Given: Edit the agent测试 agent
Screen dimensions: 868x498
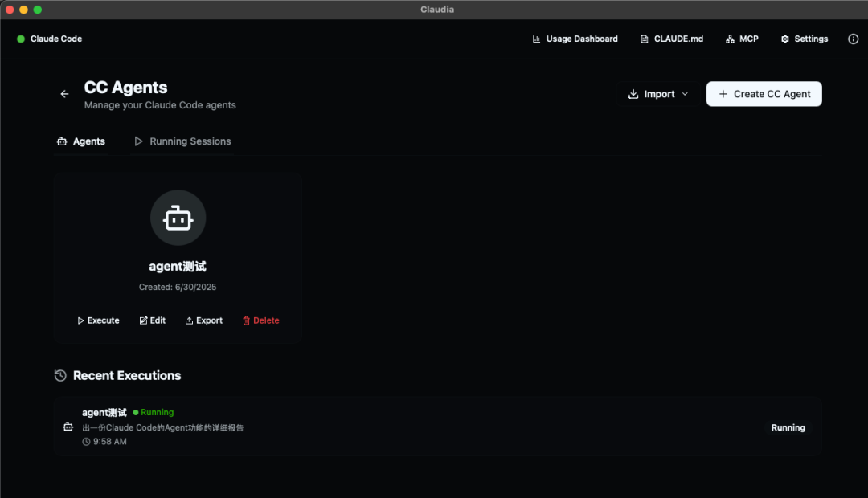Looking at the screenshot, I should click(152, 320).
